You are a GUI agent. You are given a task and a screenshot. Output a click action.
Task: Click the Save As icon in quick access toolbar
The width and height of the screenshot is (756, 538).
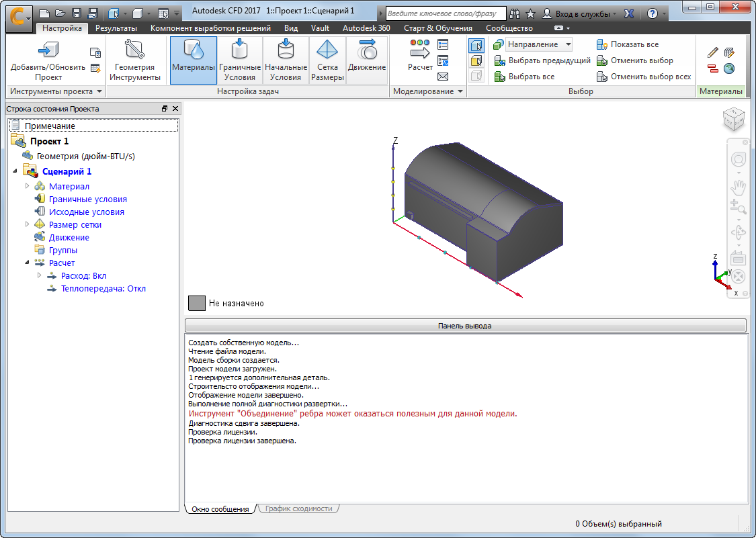tap(93, 13)
